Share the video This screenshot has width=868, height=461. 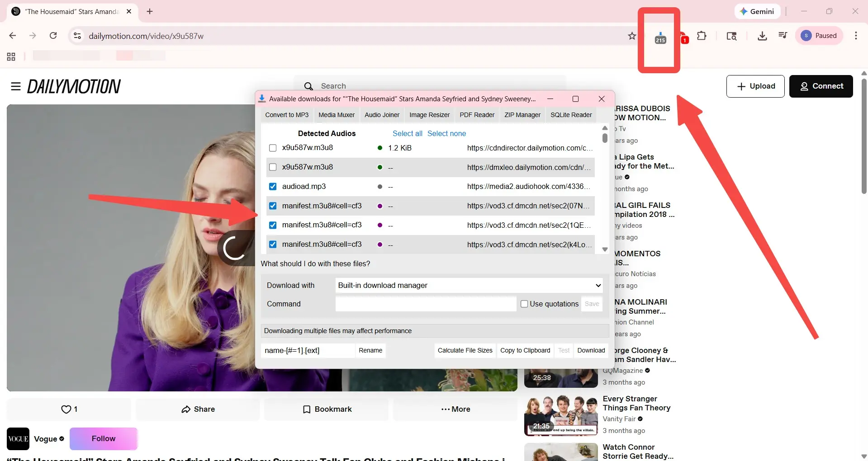(x=198, y=409)
